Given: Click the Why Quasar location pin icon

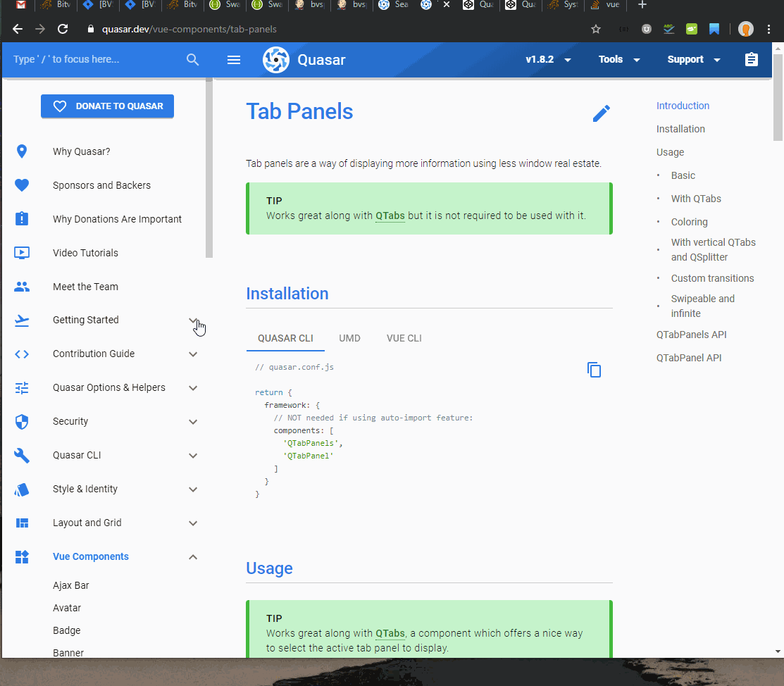Looking at the screenshot, I should coord(22,151).
